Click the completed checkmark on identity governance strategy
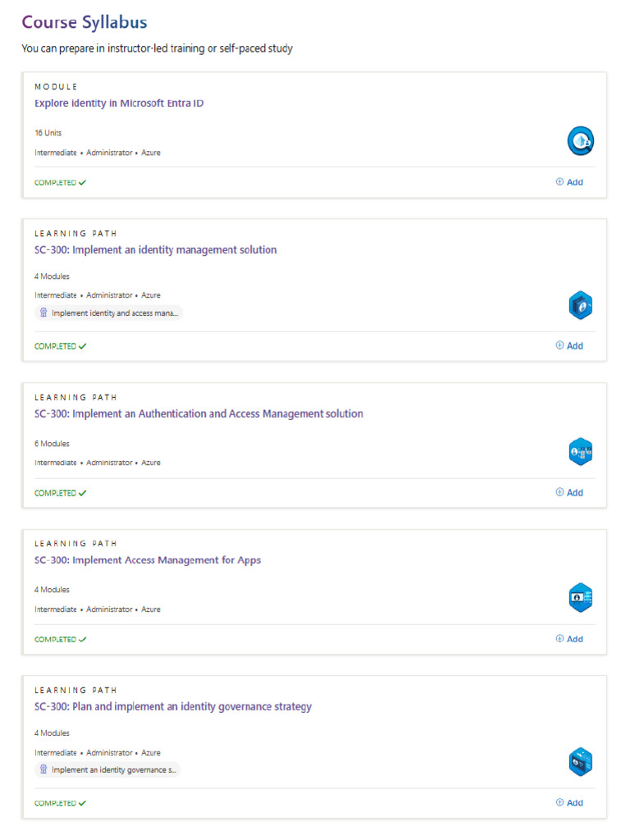The width and height of the screenshot is (630, 840). point(82,804)
